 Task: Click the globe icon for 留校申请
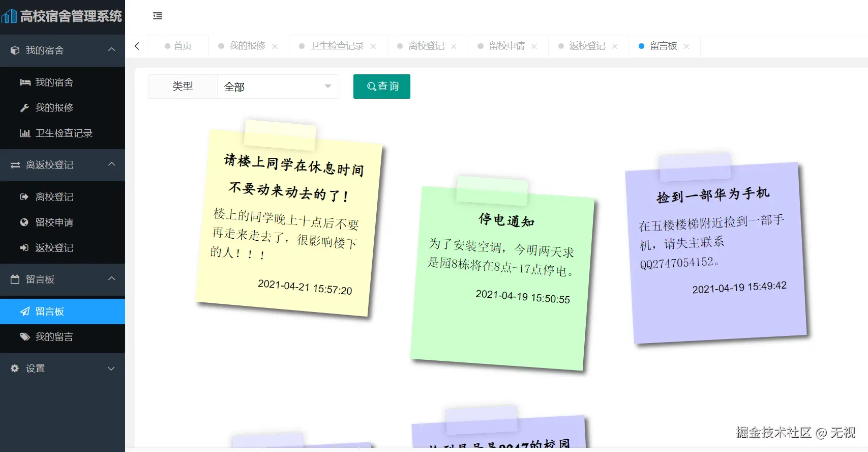tap(24, 222)
